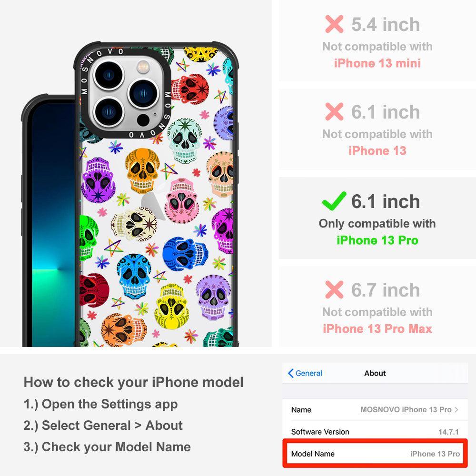This screenshot has width=476, height=476.
Task: Click the iPhone 13 mini label
Action: [x=377, y=63]
